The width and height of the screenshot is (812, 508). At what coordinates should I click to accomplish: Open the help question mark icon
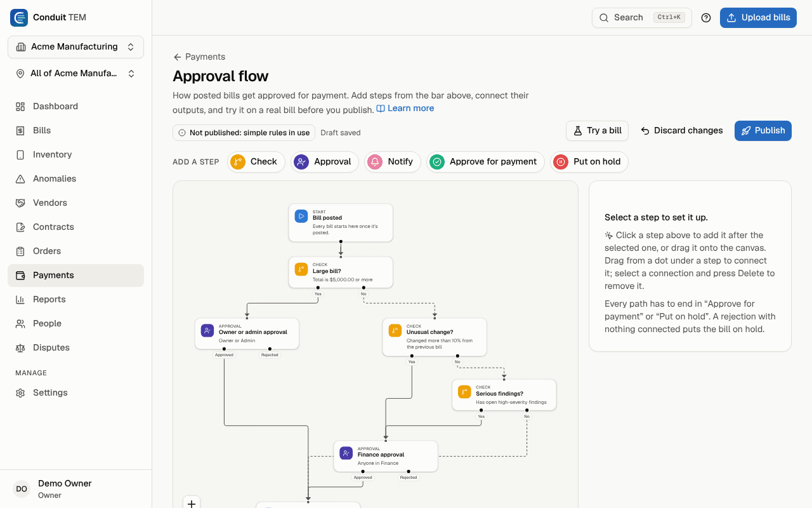click(x=706, y=18)
